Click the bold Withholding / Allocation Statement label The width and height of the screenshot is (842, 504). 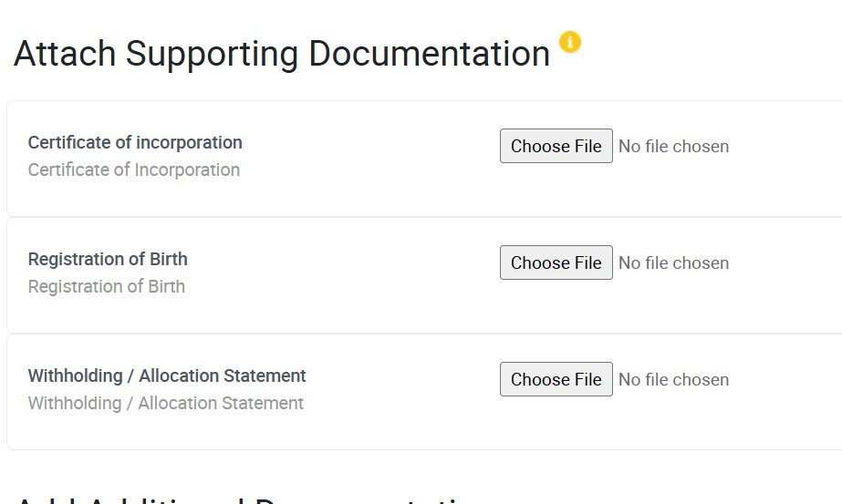pyautogui.click(x=167, y=375)
